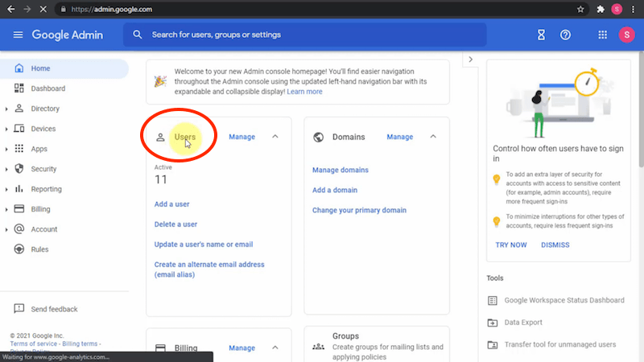Click the Directory person icon
Viewport: 644px width, 362px height.
point(19,109)
